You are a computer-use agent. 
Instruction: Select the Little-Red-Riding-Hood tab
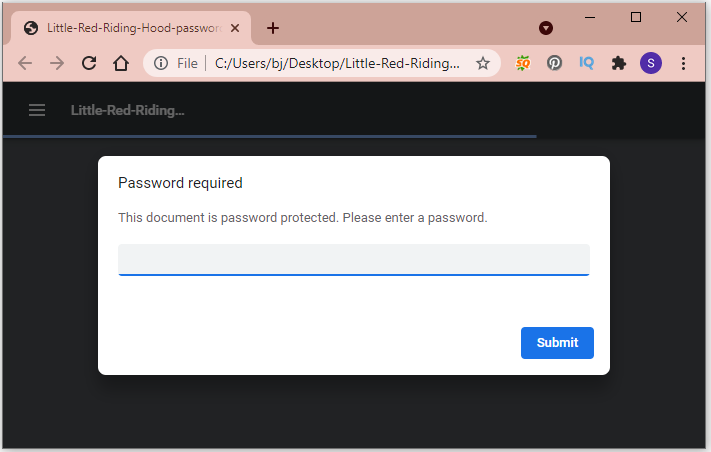(131, 28)
